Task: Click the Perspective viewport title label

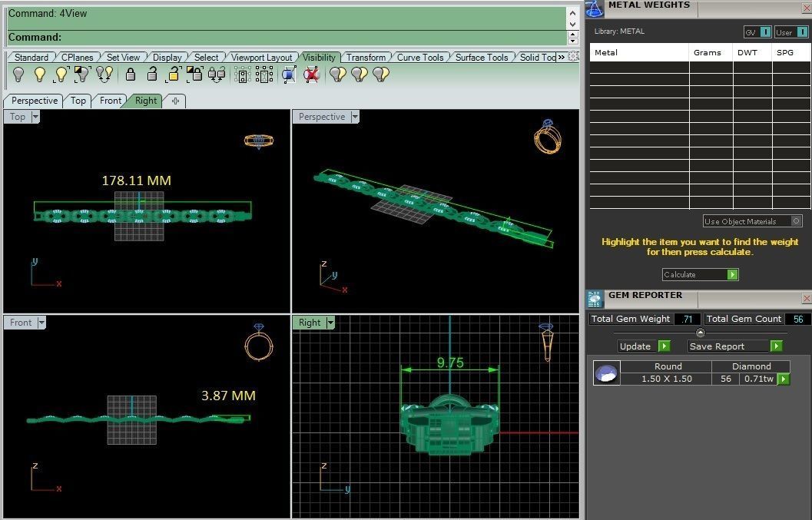Action: (x=322, y=117)
